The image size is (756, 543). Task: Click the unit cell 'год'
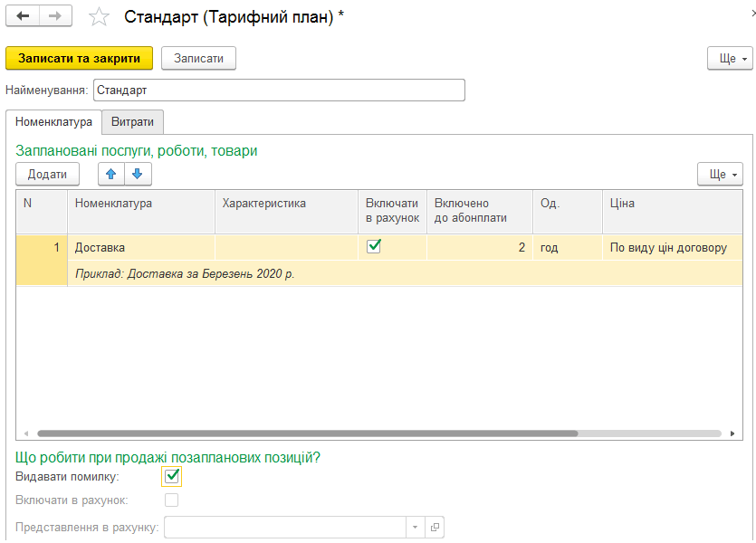pos(568,248)
